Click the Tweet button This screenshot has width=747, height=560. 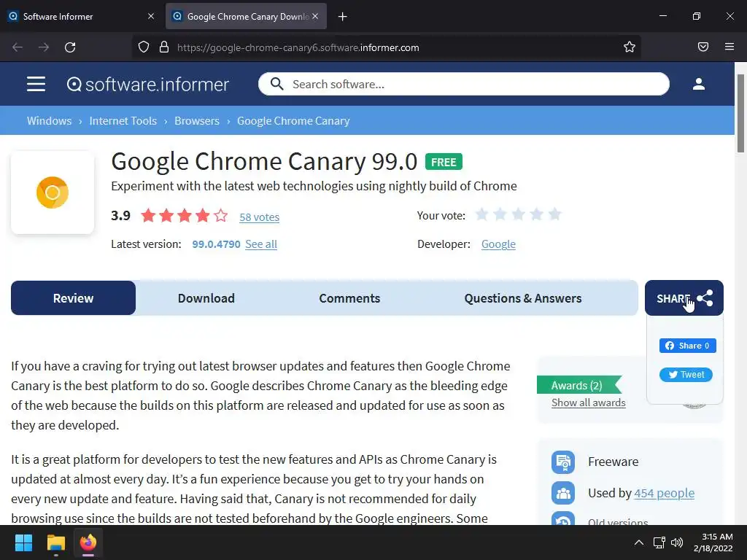tap(686, 375)
